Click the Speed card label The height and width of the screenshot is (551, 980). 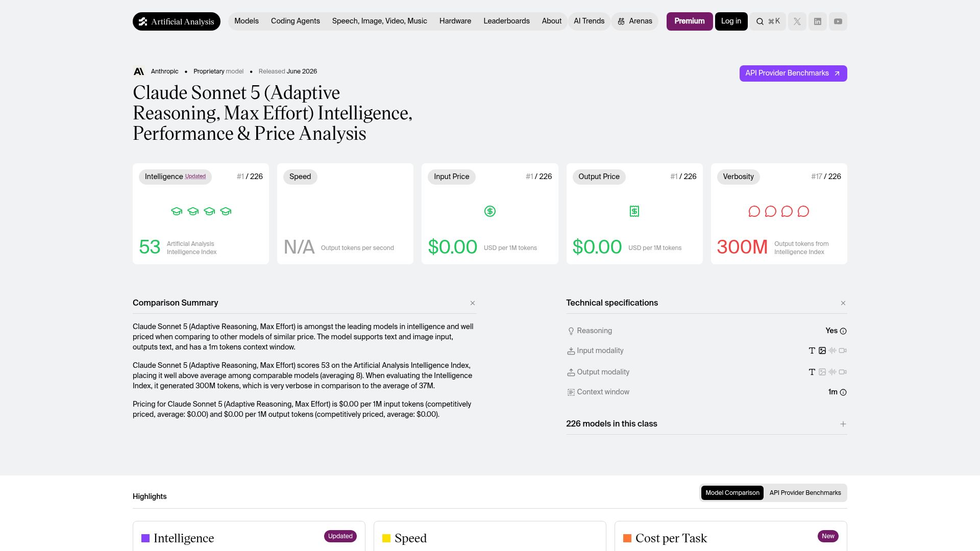(x=300, y=177)
